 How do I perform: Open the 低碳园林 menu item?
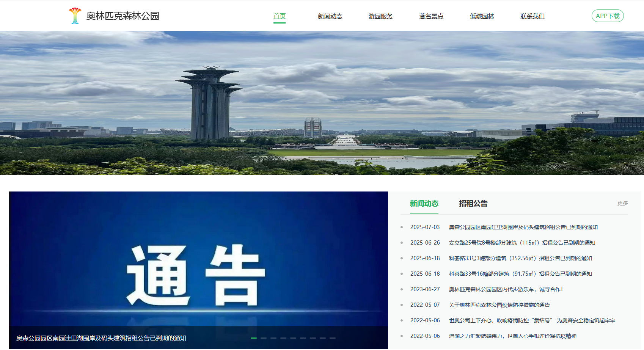click(x=481, y=16)
